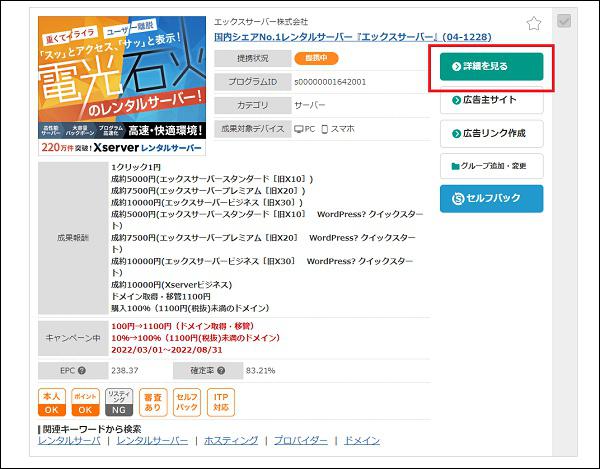The height and width of the screenshot is (469, 600).
Task: Click the 確定率 value 83.21%
Action: point(260,371)
